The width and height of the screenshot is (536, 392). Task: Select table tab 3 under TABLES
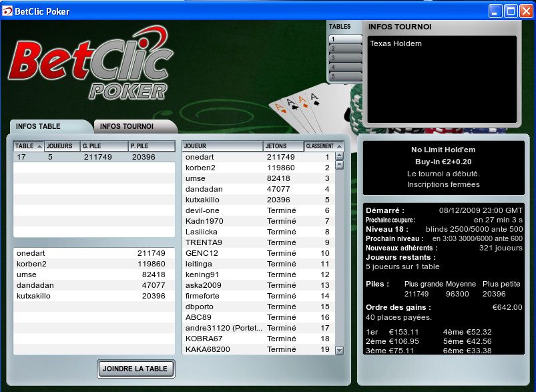tap(345, 58)
